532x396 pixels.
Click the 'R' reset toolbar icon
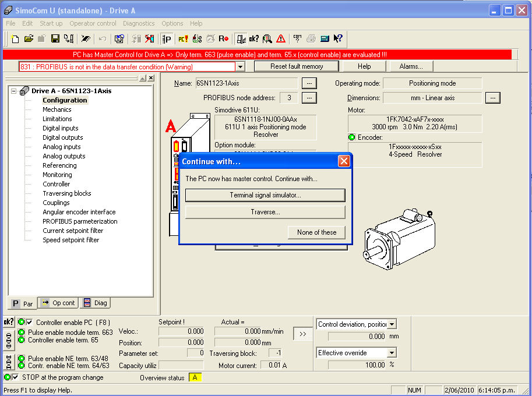(x=223, y=39)
